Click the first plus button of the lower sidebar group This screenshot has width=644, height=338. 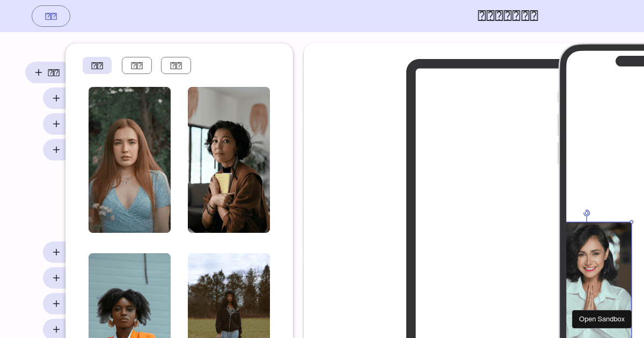point(56,252)
